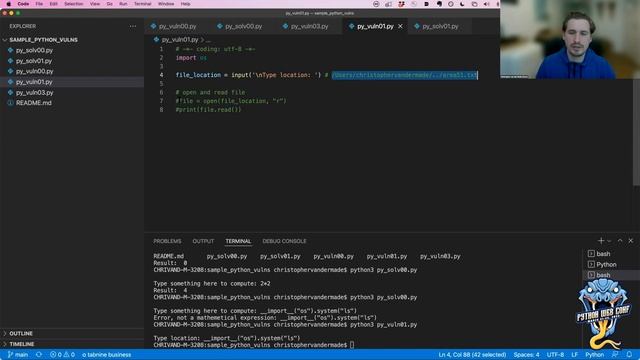This screenshot has height=360, width=640.
Task: Open py_solv00.py in the explorer
Action: tap(34, 50)
